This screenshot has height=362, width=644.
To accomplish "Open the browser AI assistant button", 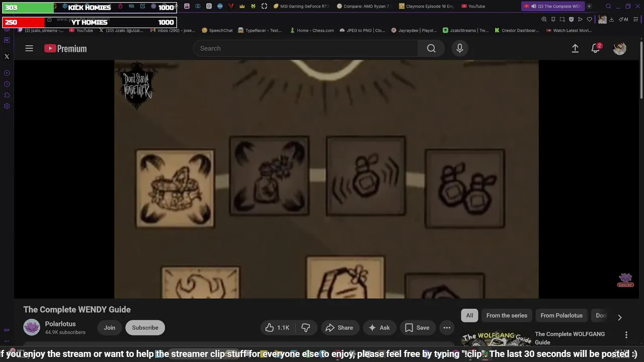I will coord(624,20).
